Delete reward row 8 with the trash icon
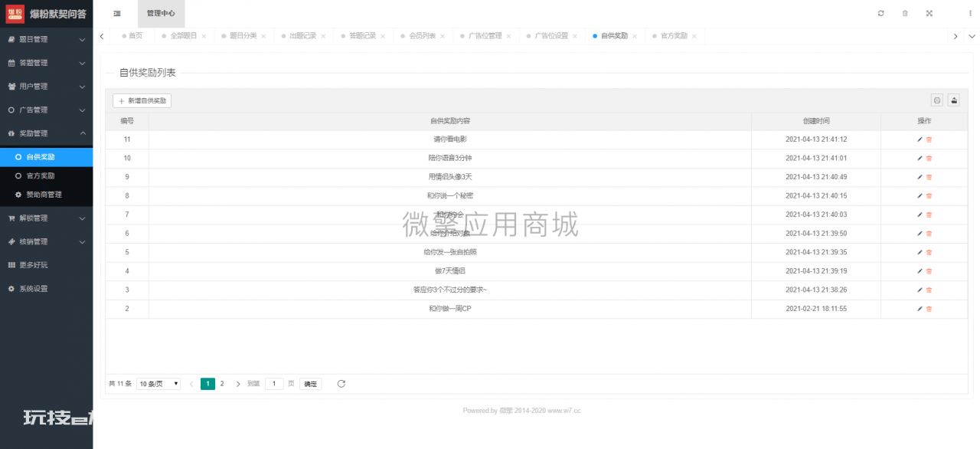Viewport: 980px width, 449px height. [x=929, y=196]
